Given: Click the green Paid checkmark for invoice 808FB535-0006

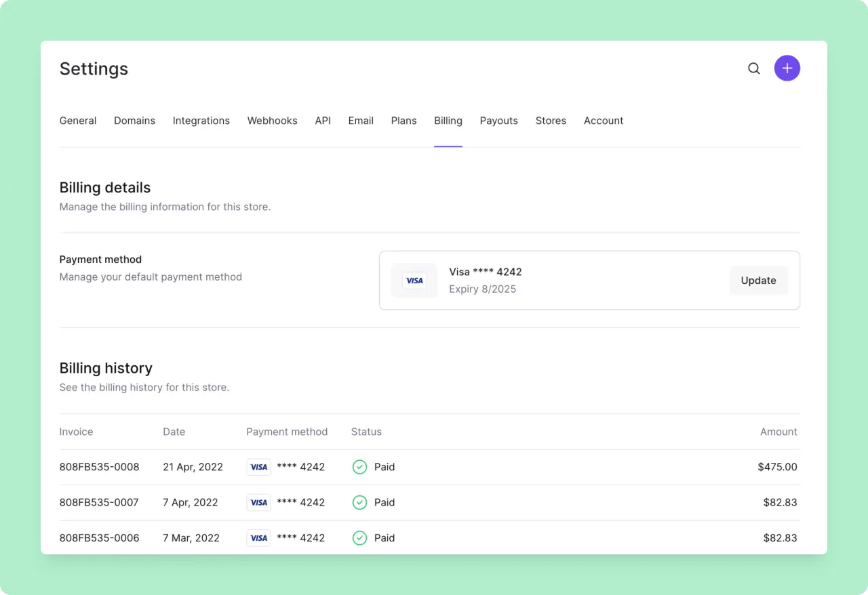Looking at the screenshot, I should (359, 537).
